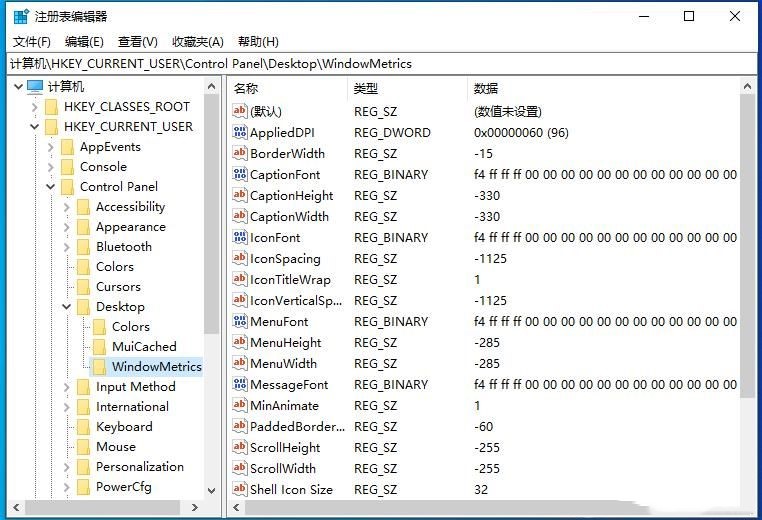
Task: Click the MessageFont binary icon
Action: pyautogui.click(x=240, y=384)
